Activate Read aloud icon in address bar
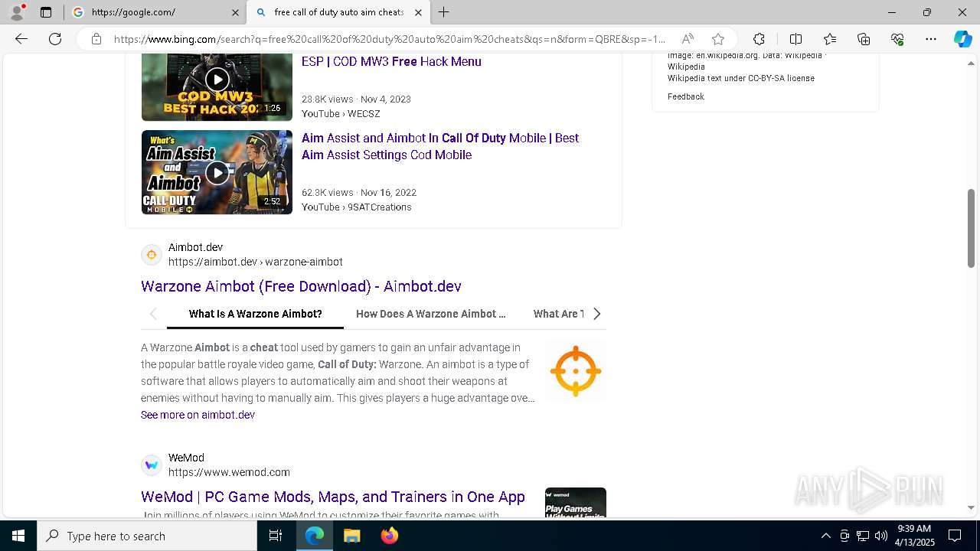The height and width of the screenshot is (551, 980). 688,39
